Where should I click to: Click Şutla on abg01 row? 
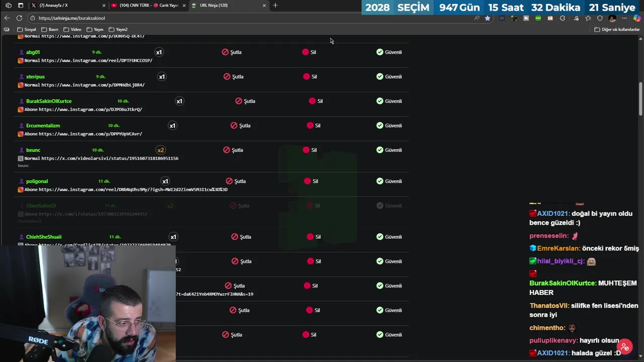231,52
